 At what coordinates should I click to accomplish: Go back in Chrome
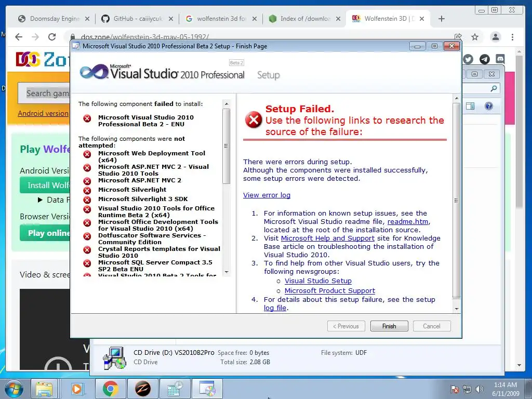pos(19,37)
